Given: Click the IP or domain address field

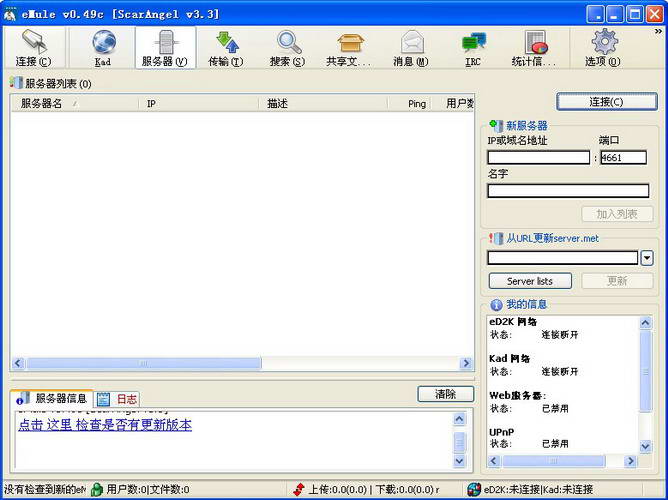Looking at the screenshot, I should click(x=538, y=158).
